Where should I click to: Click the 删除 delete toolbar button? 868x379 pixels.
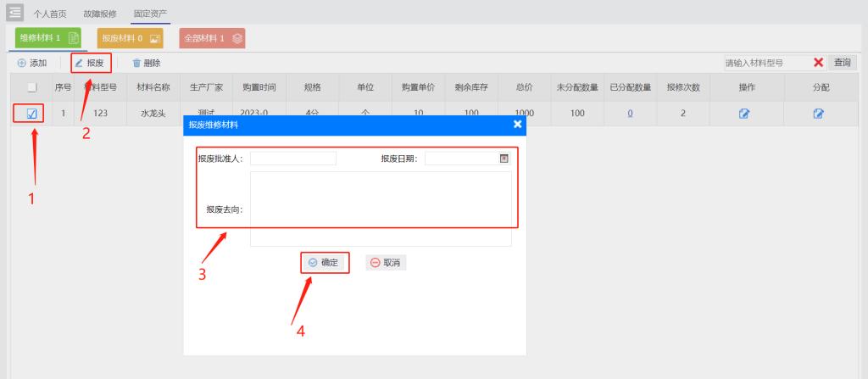point(146,63)
